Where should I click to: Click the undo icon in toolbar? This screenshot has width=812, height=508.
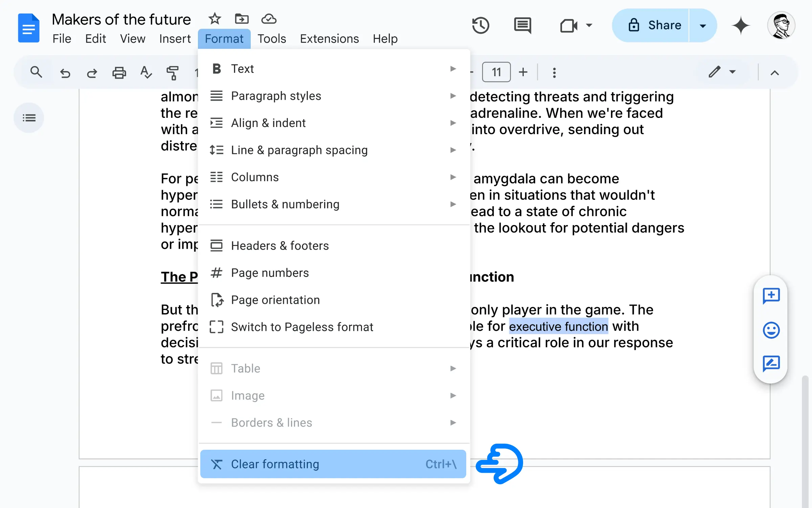click(x=64, y=72)
